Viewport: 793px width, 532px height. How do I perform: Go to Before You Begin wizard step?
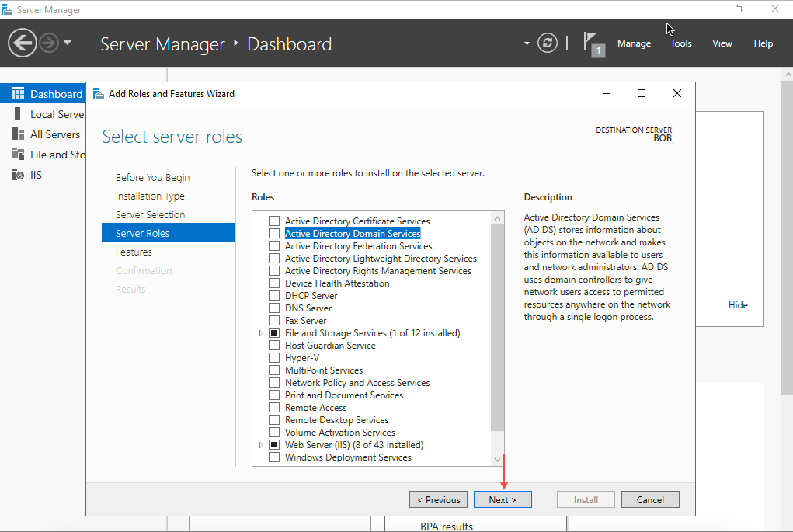pyautogui.click(x=153, y=178)
